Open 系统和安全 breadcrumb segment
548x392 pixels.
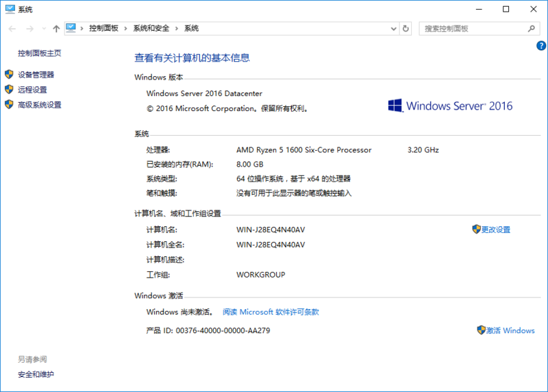(x=151, y=28)
